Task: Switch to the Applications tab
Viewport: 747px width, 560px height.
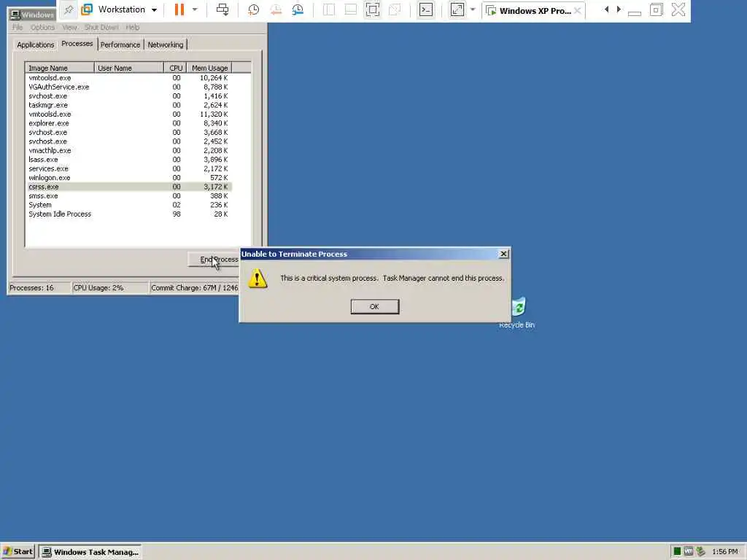Action: click(x=35, y=44)
